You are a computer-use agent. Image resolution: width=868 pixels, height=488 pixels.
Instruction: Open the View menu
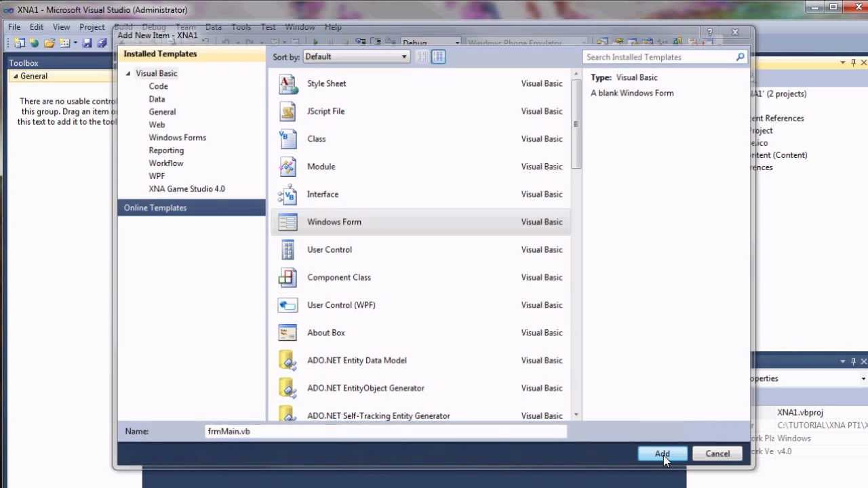61,27
